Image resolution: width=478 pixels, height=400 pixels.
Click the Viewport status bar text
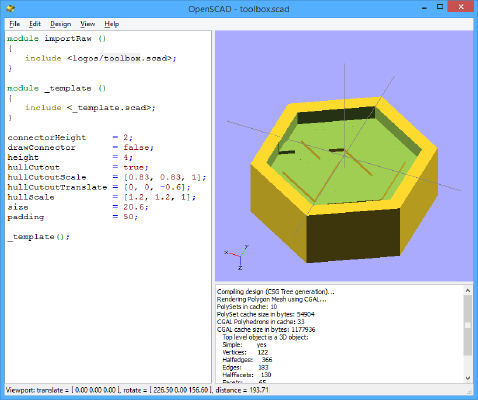pos(137,390)
